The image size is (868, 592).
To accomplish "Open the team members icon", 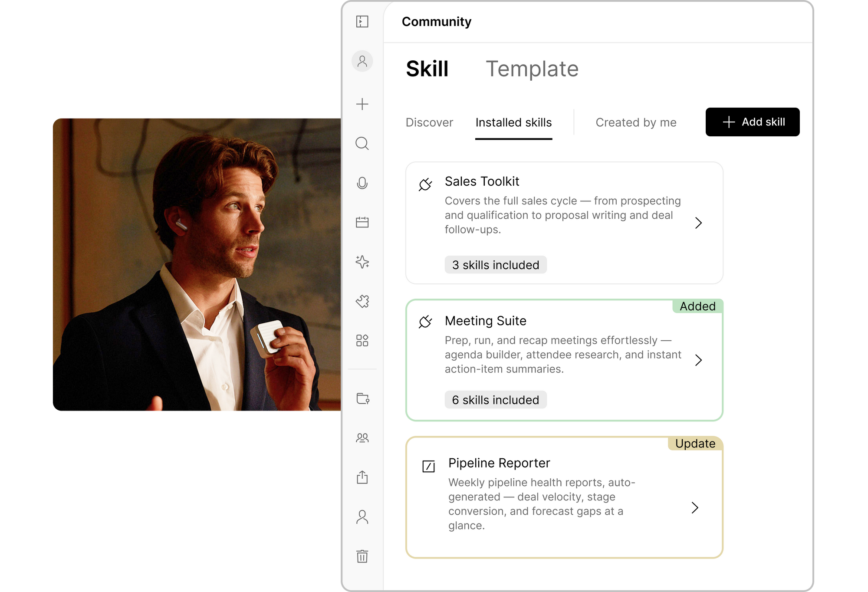I will [362, 438].
